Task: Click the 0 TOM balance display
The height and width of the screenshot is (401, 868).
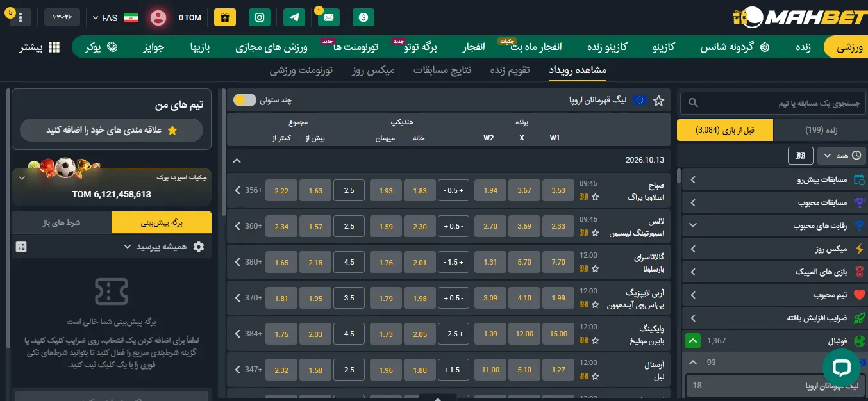Action: click(x=190, y=18)
